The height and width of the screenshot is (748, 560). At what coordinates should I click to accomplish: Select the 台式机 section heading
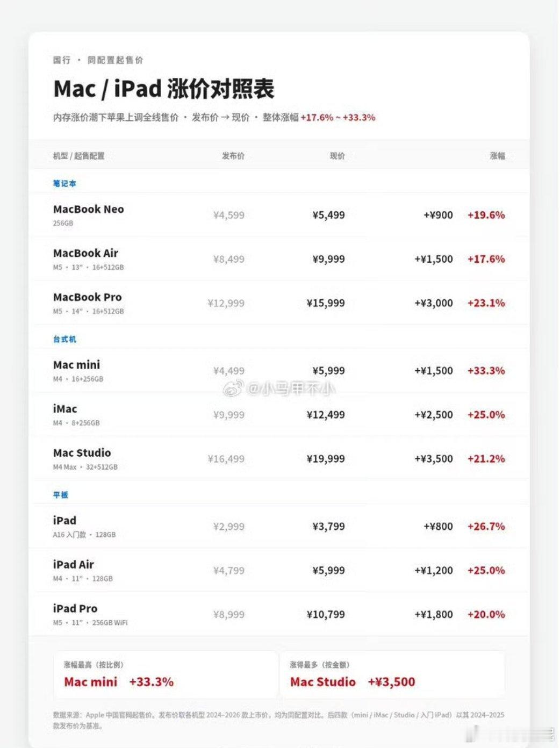(64, 339)
